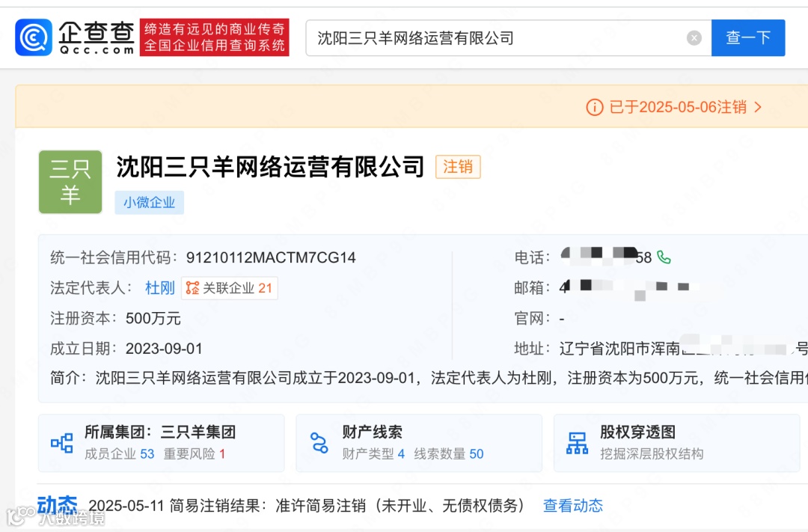Click the 2025-05-11 简易注销结果 news entry

point(307,505)
